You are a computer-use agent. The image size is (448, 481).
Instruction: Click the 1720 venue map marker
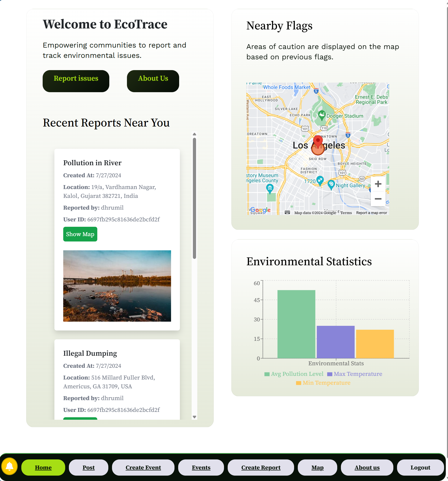tap(320, 181)
